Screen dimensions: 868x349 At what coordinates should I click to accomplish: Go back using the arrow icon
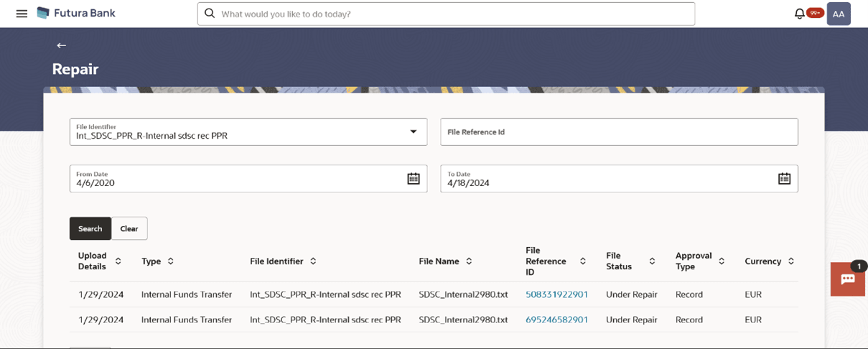pos(61,45)
